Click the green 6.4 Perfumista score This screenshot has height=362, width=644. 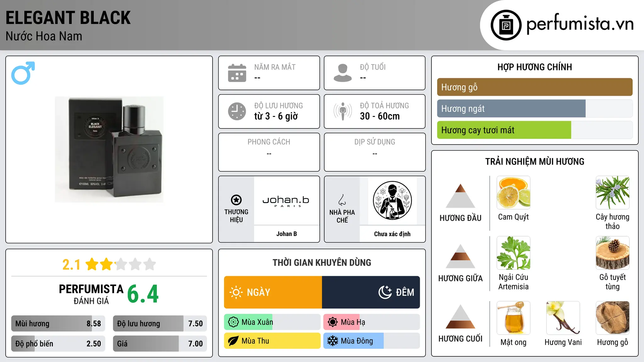143,294
